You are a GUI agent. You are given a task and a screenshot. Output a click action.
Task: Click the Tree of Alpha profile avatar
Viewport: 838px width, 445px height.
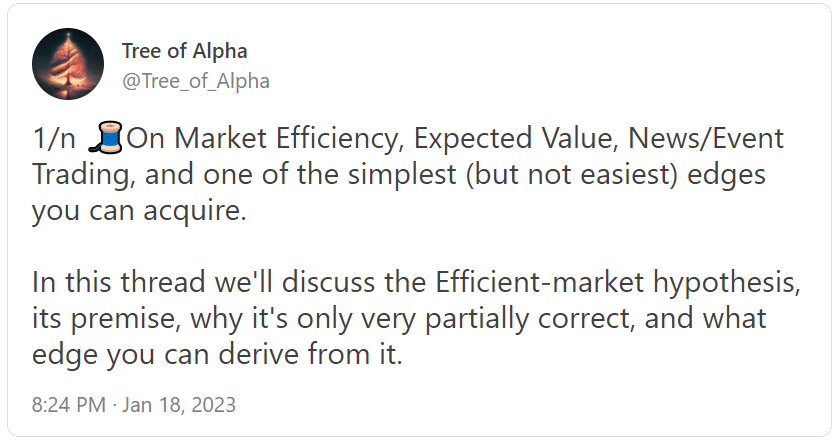[x=68, y=64]
